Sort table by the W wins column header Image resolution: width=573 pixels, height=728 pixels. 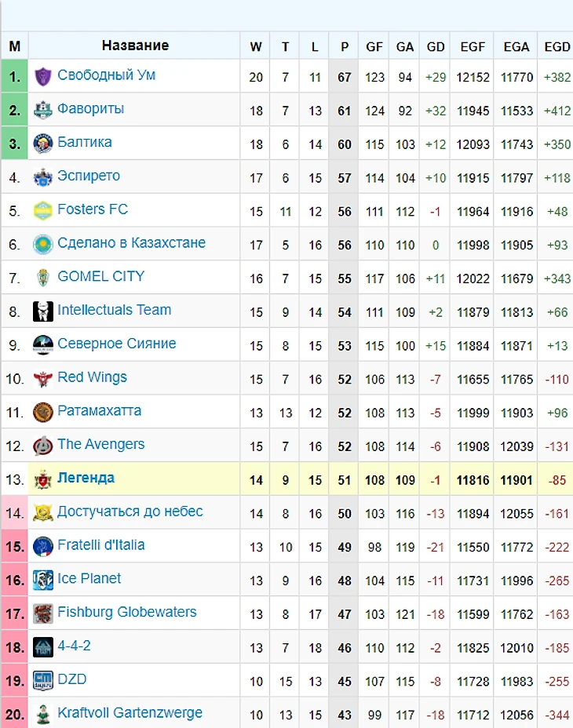(x=256, y=46)
